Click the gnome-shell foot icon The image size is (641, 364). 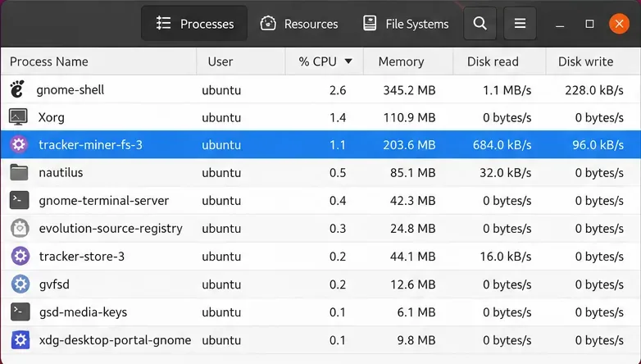click(17, 89)
